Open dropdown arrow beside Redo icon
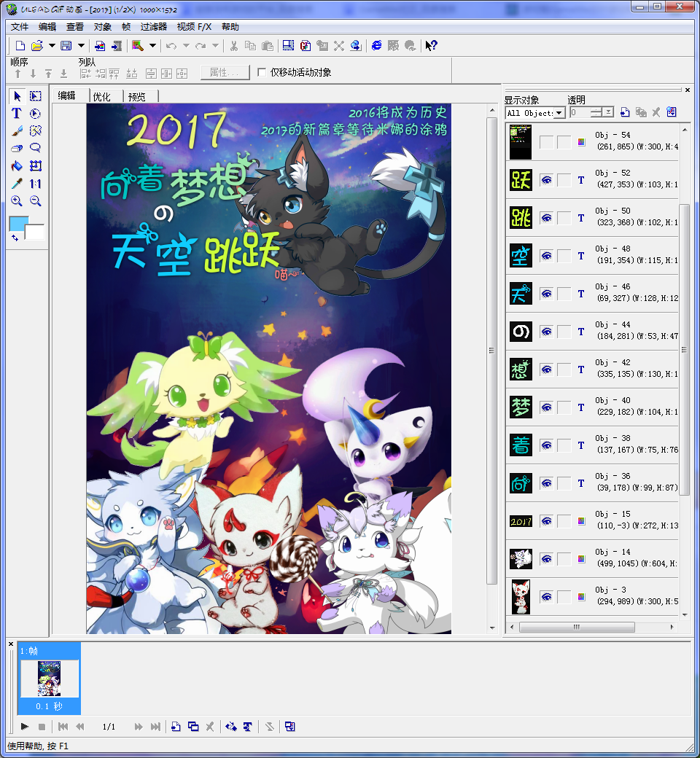This screenshot has height=758, width=700. [x=215, y=46]
